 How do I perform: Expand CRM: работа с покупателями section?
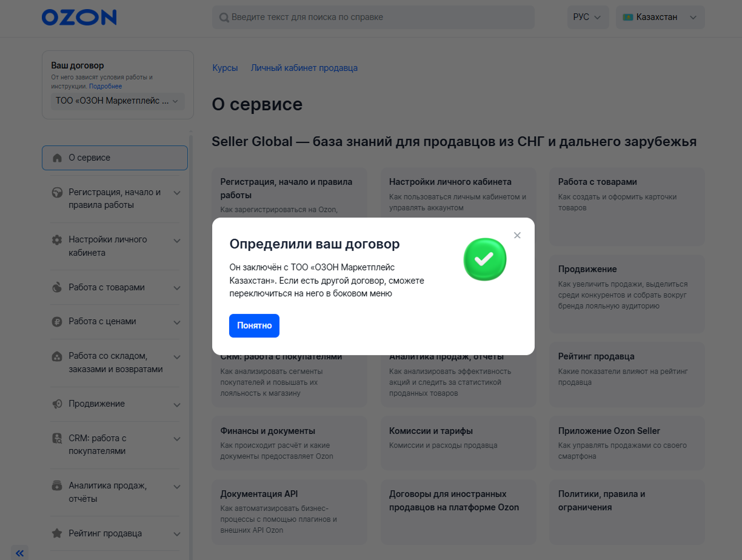[x=177, y=439]
